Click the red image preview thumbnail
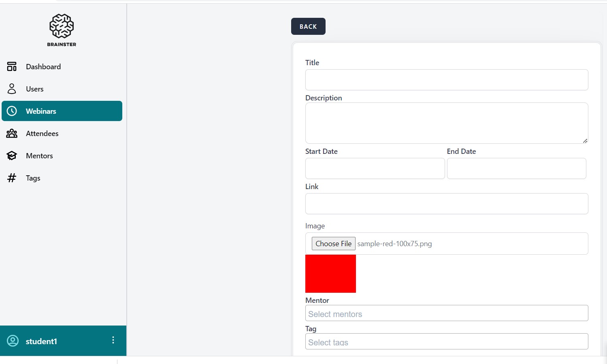Screen dimensions: 607x364 point(330,274)
